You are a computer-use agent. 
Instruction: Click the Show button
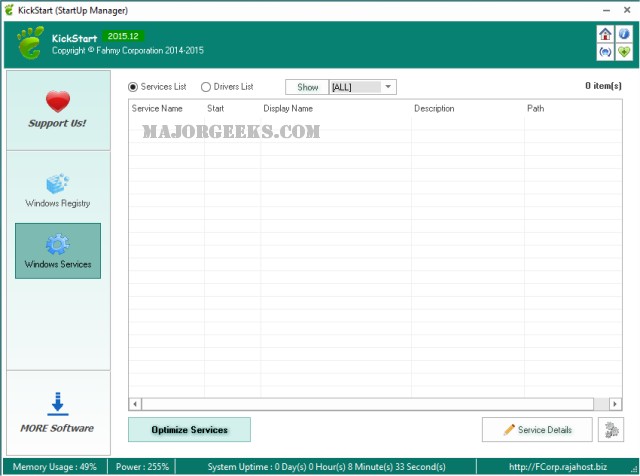(307, 87)
